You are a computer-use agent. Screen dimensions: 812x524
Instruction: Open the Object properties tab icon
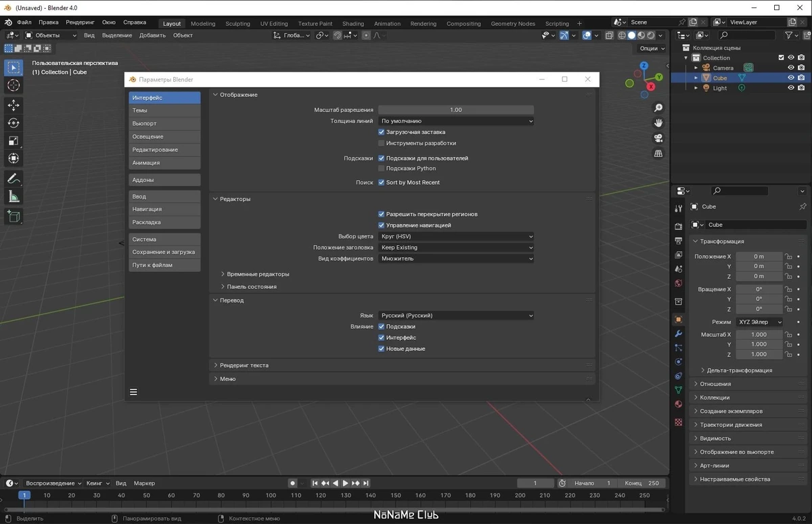point(679,319)
